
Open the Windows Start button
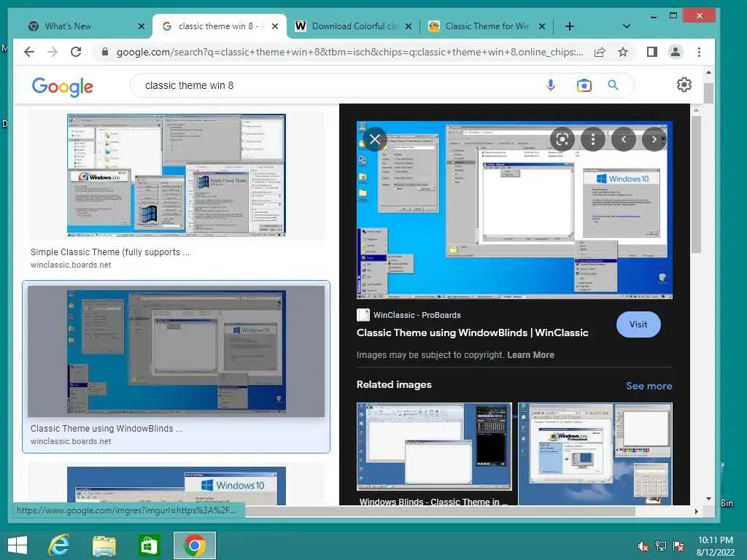pos(18,545)
